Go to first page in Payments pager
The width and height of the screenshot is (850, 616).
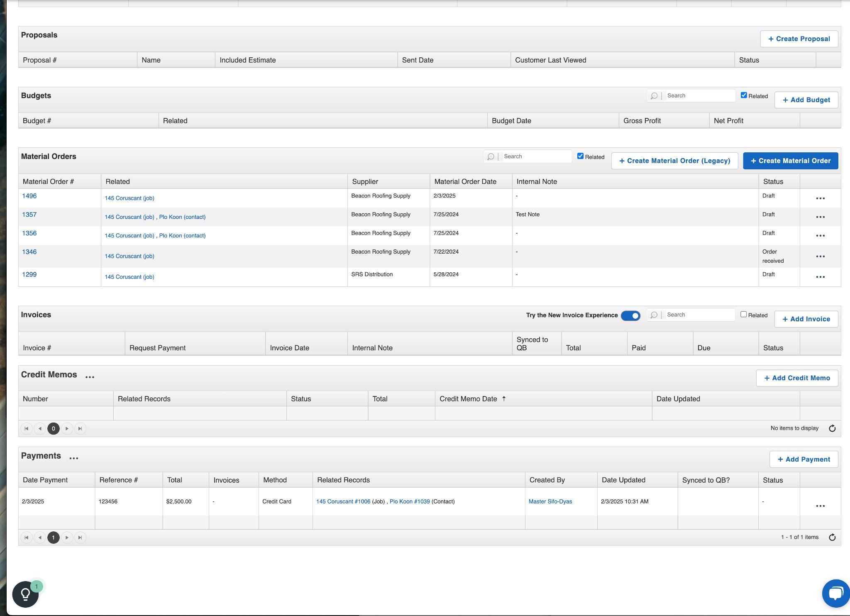[x=27, y=538]
